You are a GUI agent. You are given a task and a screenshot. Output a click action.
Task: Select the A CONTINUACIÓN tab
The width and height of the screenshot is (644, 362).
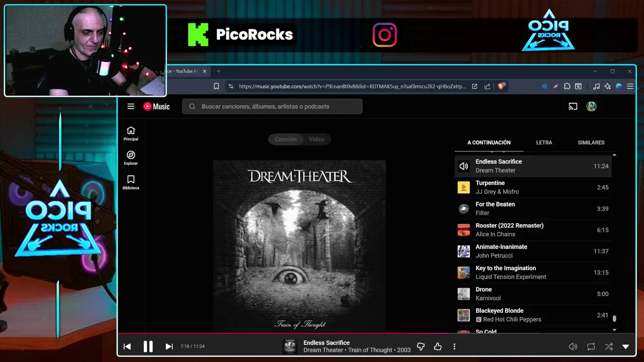(489, 143)
